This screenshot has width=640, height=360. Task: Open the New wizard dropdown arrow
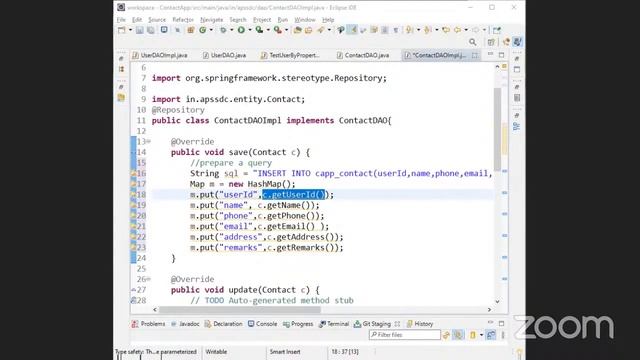(131, 30)
